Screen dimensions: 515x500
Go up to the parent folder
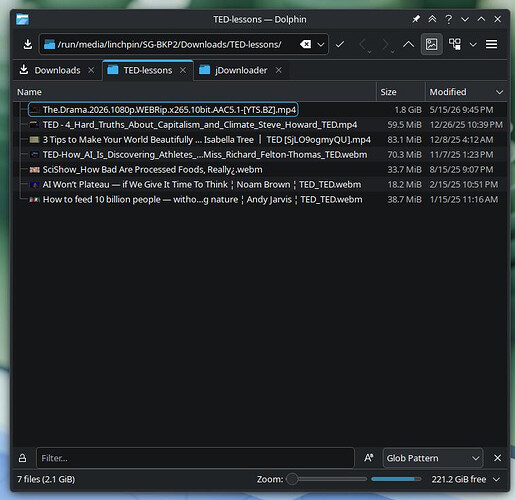pyautogui.click(x=408, y=44)
